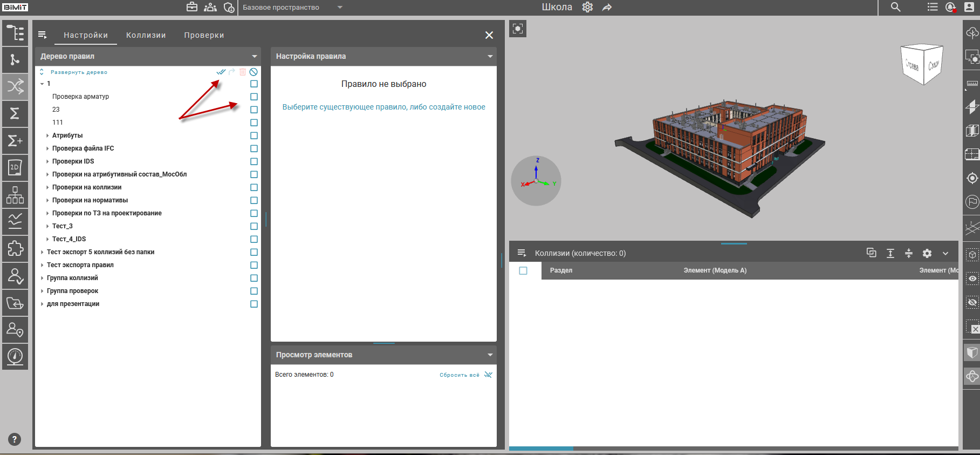Click the 3D view orientation cube
This screenshot has width=980, height=455.
[922, 65]
